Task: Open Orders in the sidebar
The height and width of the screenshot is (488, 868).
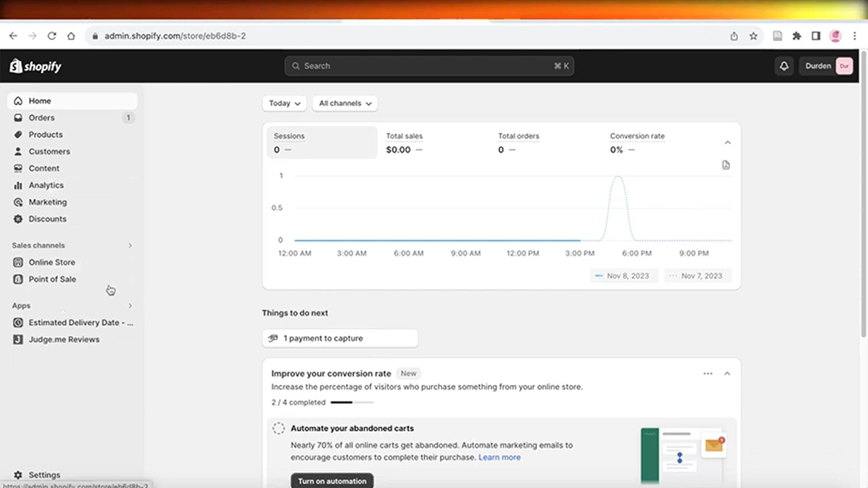Action: pyautogui.click(x=42, y=117)
